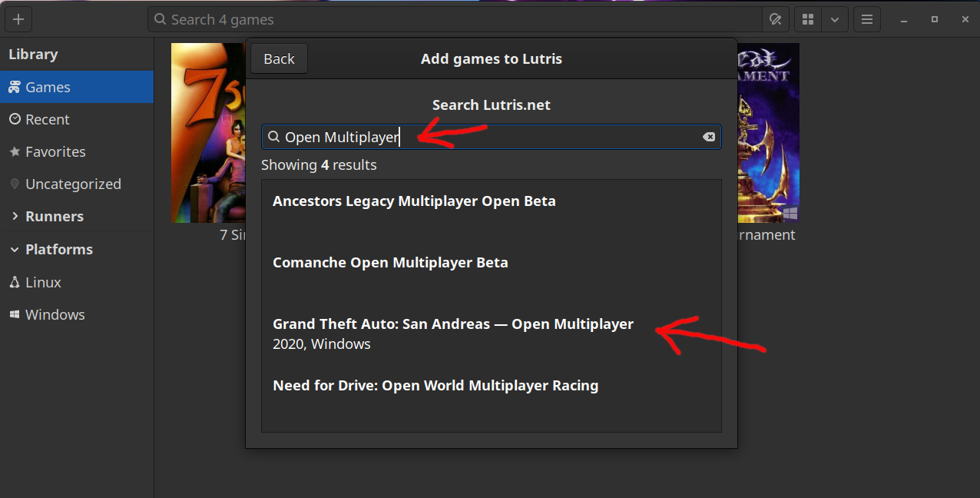Click the 2020, Windows subtitle text
980x498 pixels.
pyautogui.click(x=322, y=344)
